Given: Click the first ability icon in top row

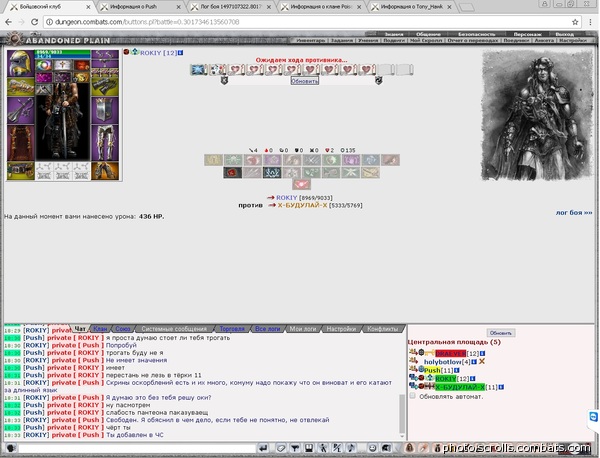Looking at the screenshot, I should 213,160.
